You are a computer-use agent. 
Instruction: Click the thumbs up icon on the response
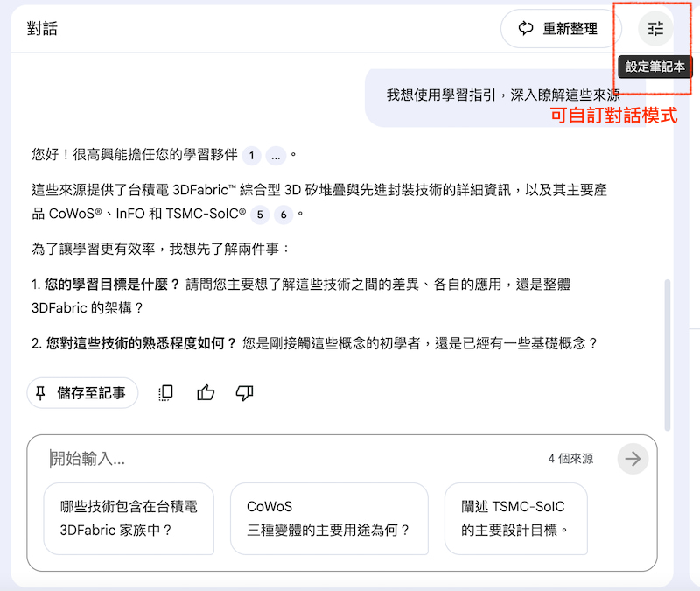(206, 393)
